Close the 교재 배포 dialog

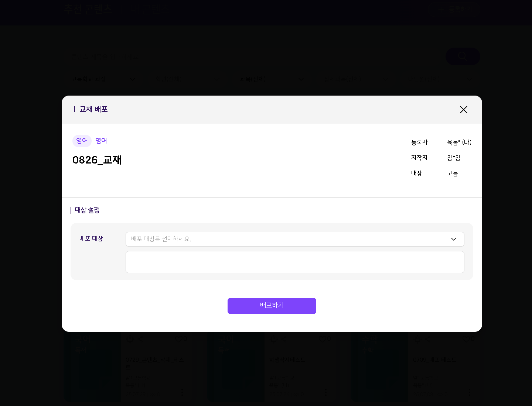click(x=463, y=110)
